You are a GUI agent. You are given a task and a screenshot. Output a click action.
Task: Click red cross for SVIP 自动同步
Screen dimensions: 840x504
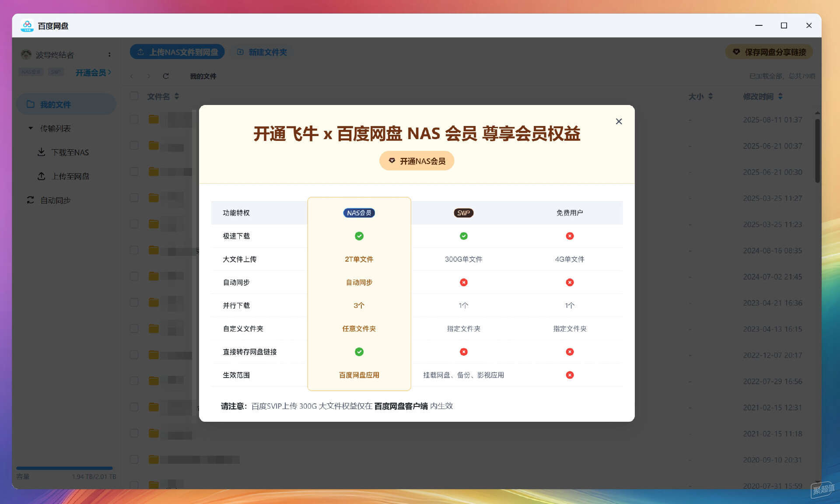point(464,283)
